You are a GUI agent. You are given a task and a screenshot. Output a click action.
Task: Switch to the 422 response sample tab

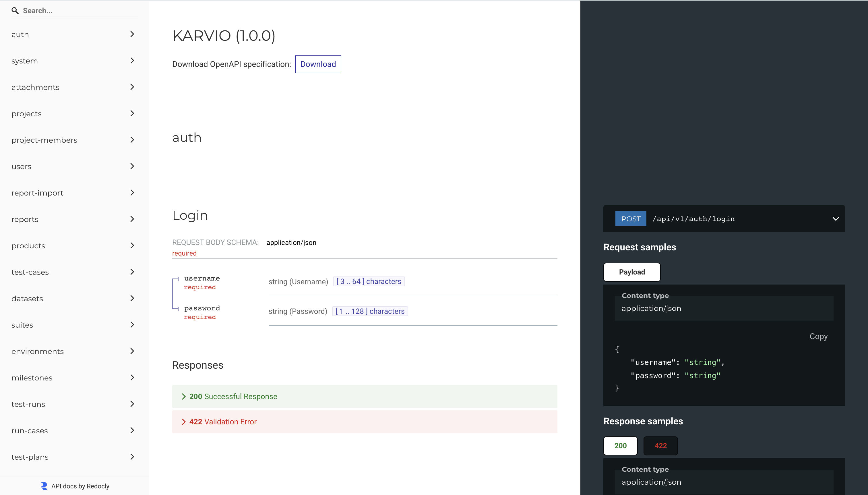(x=660, y=446)
